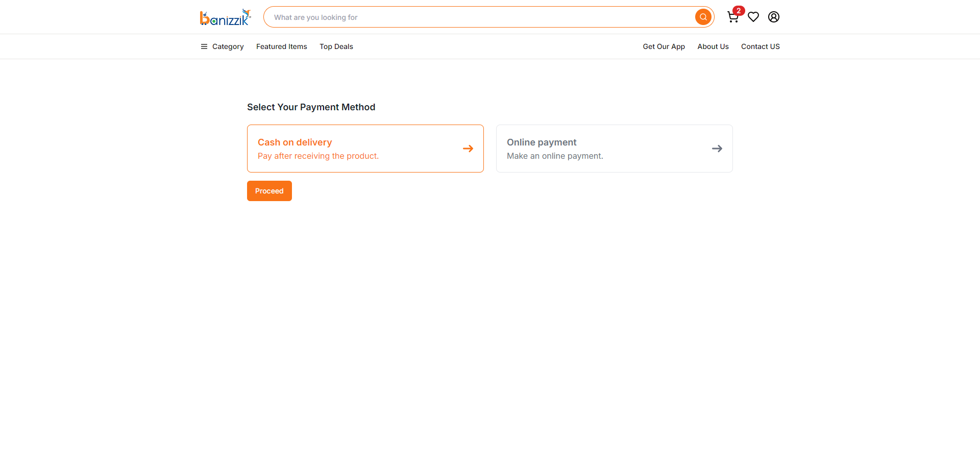This screenshot has height=465, width=980.
Task: Click the Banizzik logo
Action: tap(225, 17)
